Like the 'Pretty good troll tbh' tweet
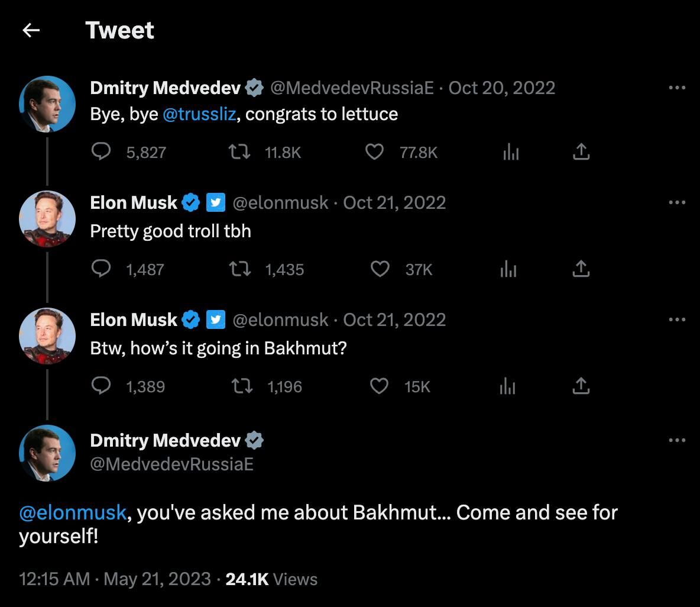 coord(380,269)
